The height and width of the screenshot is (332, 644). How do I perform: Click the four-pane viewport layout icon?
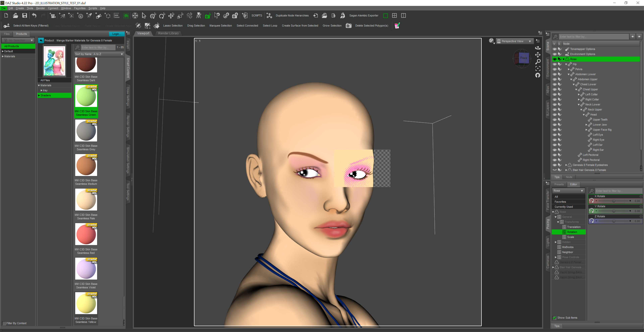tap(394, 15)
